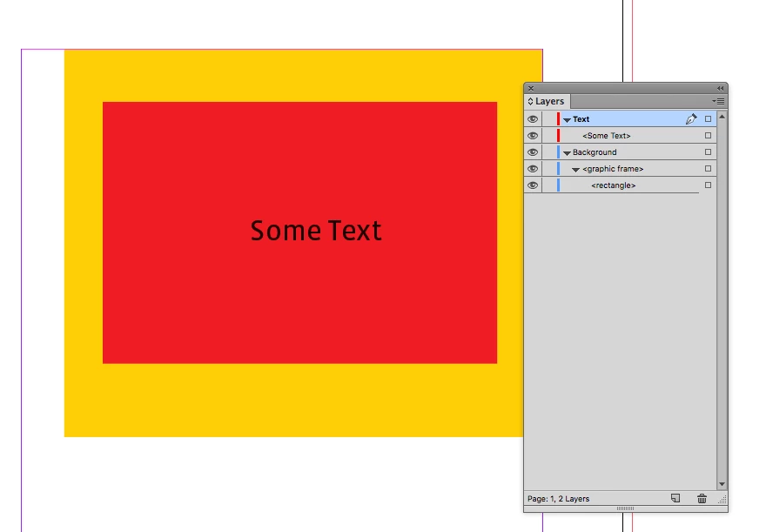
Task: Hide the Text layer via eye icon
Action: coord(533,119)
